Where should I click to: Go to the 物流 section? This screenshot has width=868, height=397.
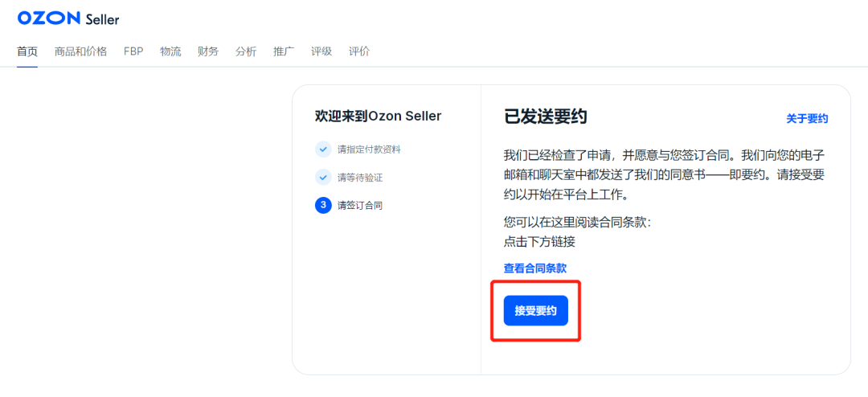point(170,51)
